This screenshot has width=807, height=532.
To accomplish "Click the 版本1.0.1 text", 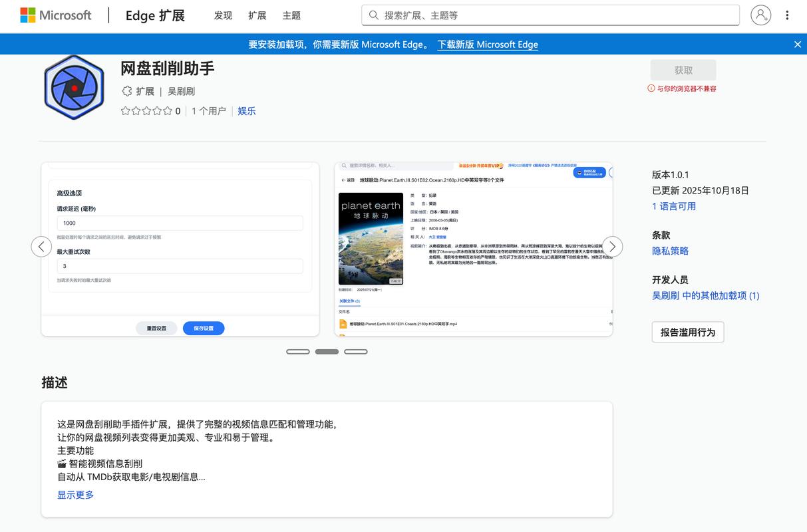I will [x=671, y=175].
